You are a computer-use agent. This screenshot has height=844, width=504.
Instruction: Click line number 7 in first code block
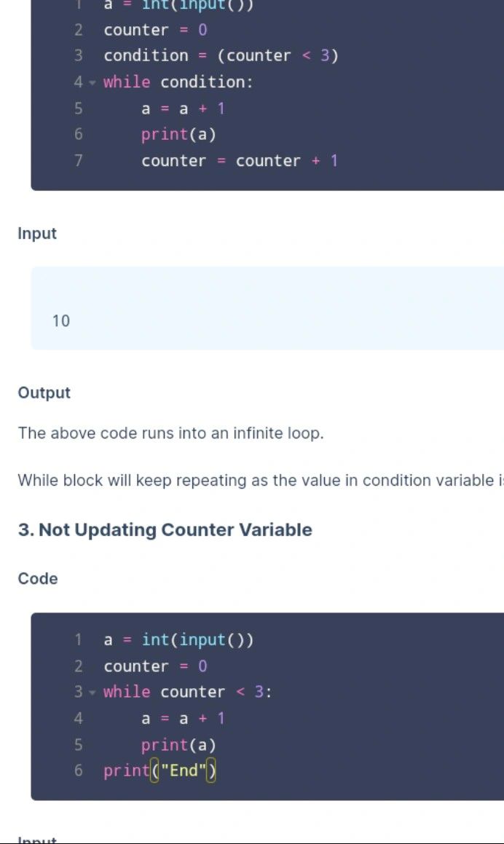(79, 161)
